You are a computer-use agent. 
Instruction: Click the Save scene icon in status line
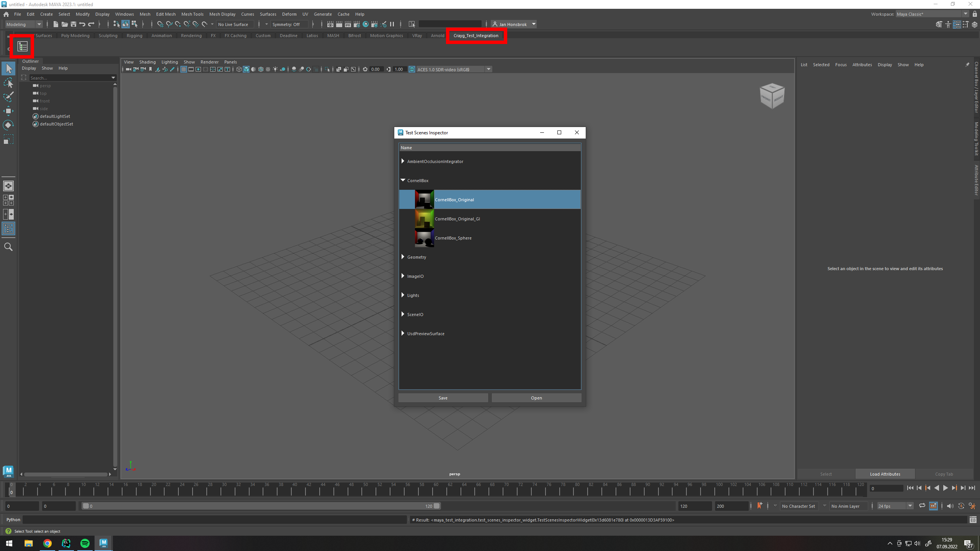73,24
